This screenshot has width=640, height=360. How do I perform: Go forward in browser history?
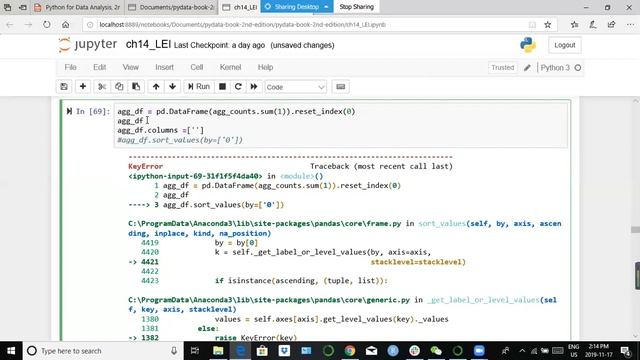coord(28,25)
